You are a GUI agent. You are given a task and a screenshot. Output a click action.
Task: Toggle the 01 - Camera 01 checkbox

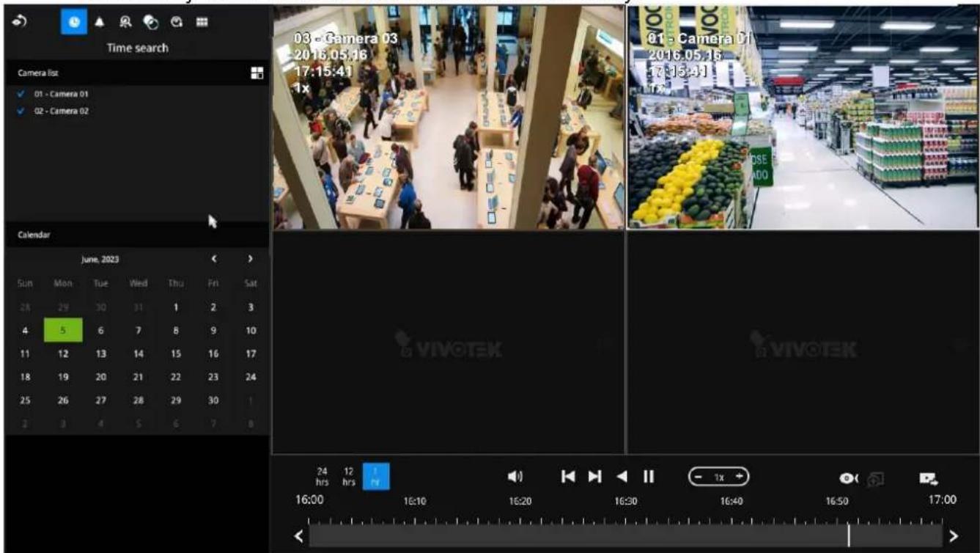(x=21, y=94)
